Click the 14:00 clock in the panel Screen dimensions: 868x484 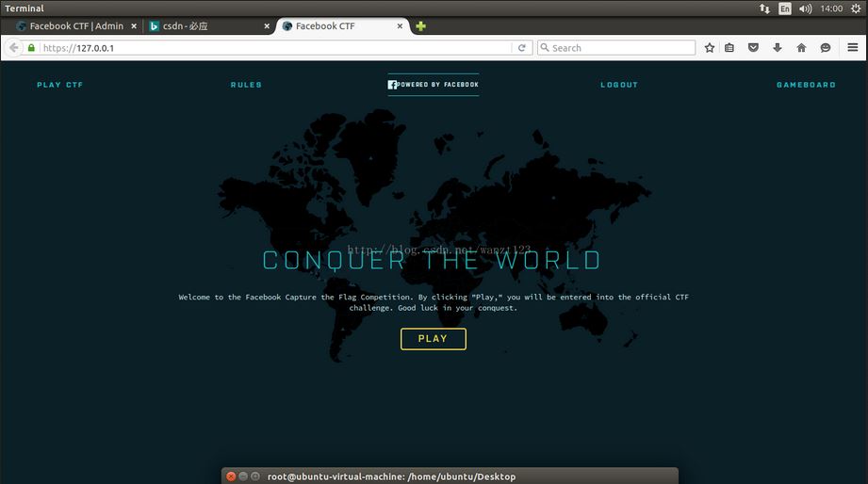[x=831, y=8]
